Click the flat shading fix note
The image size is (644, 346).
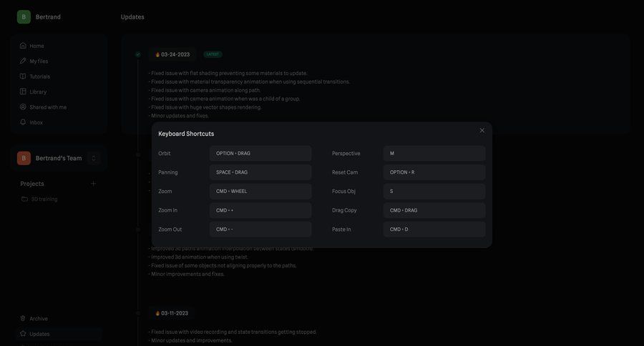click(x=228, y=73)
